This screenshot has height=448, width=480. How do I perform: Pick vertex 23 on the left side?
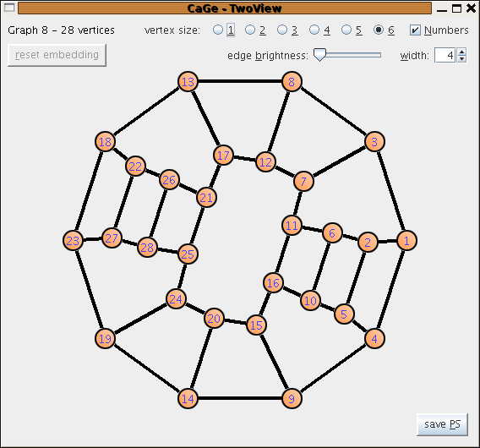[73, 241]
